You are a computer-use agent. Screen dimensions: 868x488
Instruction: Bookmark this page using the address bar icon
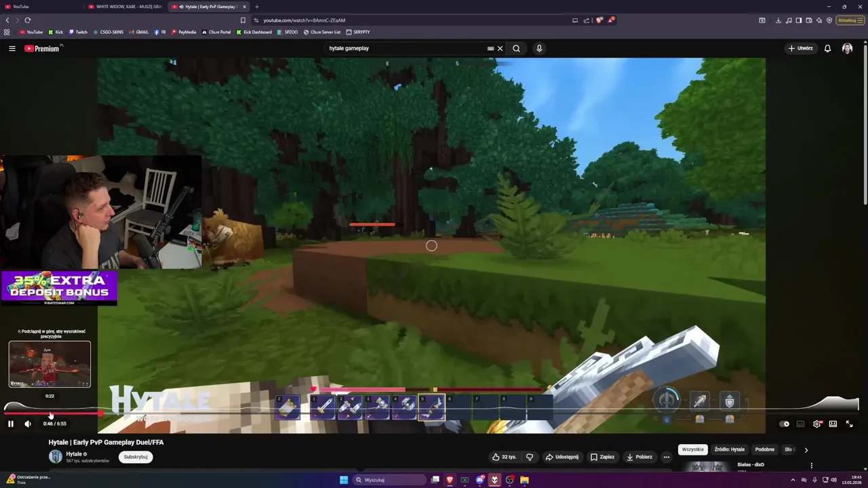(x=243, y=20)
